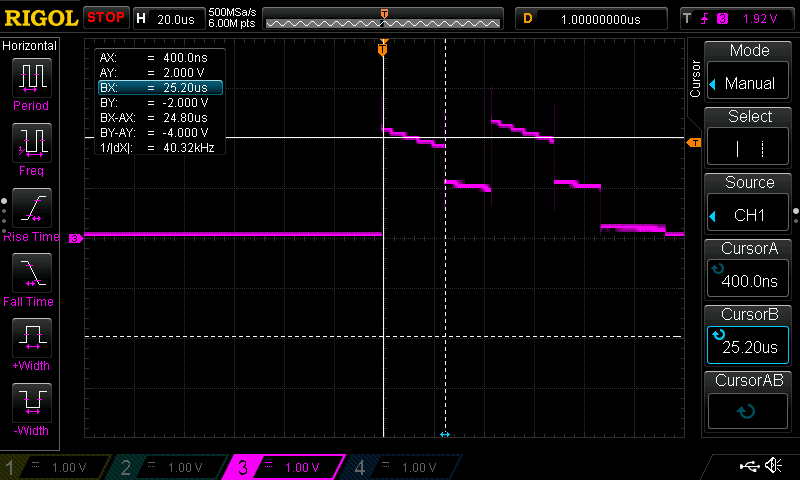Select the CursorB 25.20us field
800x480 pixels.
click(748, 345)
